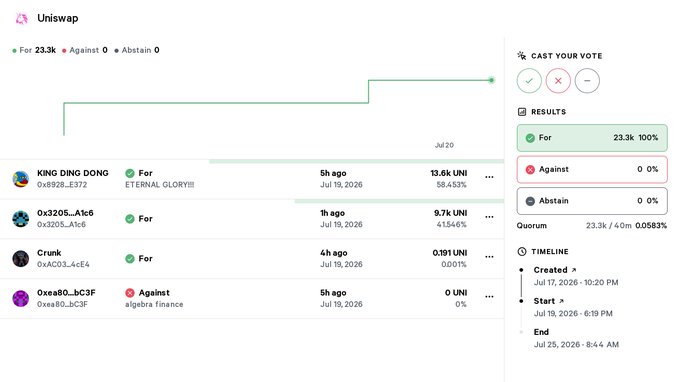Open the Start external link
The width and height of the screenshot is (680, 382).
coord(561,301)
